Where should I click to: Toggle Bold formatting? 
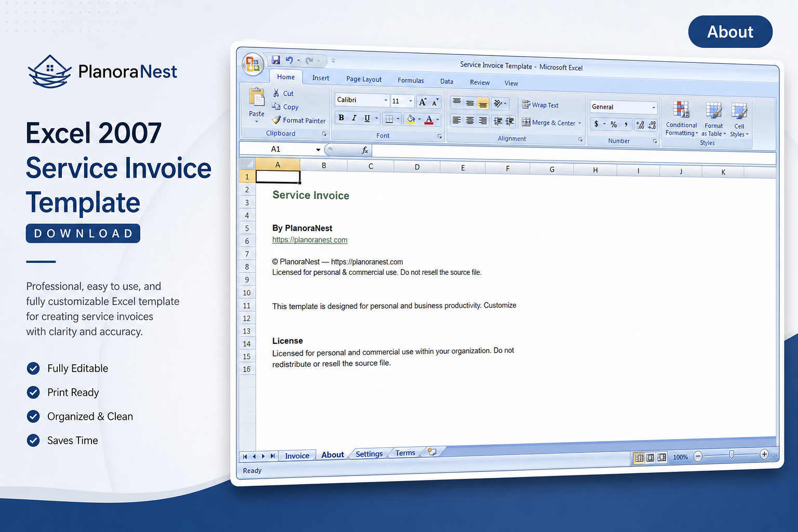point(341,118)
